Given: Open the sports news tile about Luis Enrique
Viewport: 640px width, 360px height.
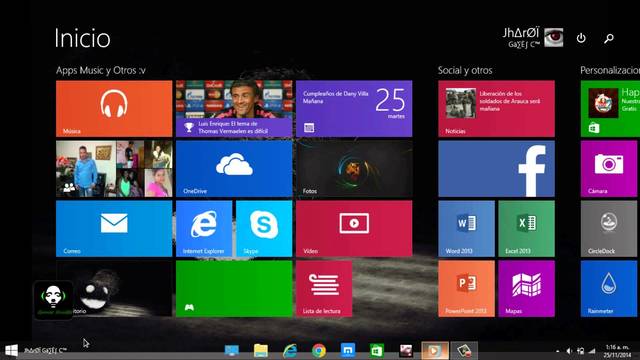Looking at the screenshot, I should 234,109.
